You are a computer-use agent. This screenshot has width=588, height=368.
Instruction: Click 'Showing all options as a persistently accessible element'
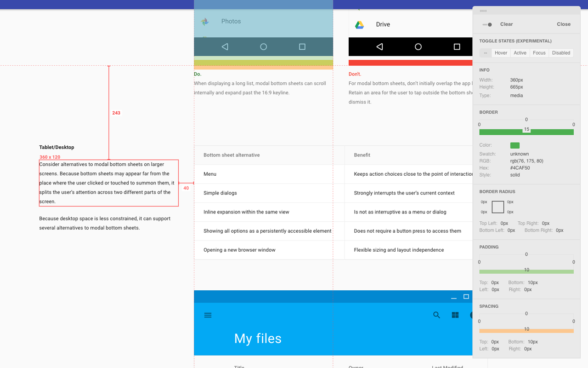pos(267,231)
